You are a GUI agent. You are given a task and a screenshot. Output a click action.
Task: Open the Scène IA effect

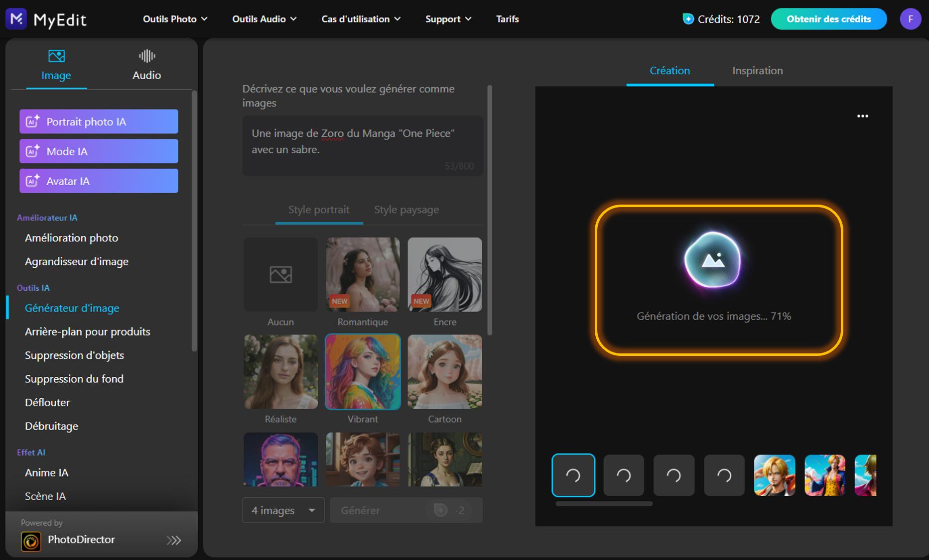pos(45,496)
